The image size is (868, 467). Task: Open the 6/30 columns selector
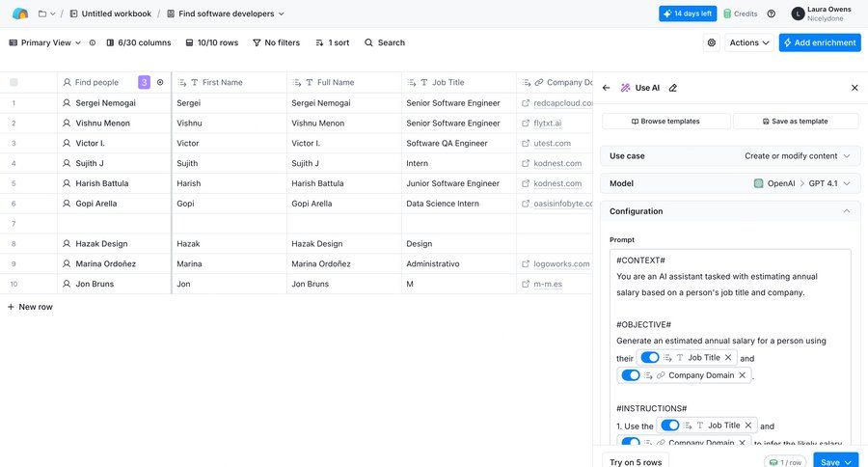[139, 42]
